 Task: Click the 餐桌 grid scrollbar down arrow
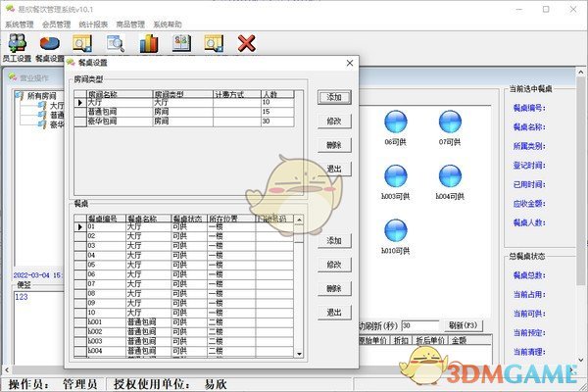click(299, 354)
